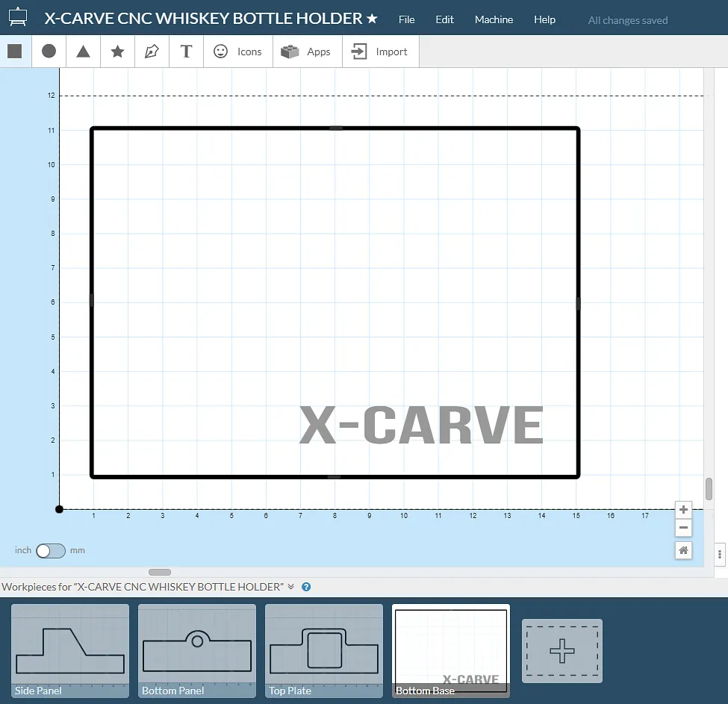Select the Text tool
Viewport: 728px width, 704px height.
click(187, 52)
